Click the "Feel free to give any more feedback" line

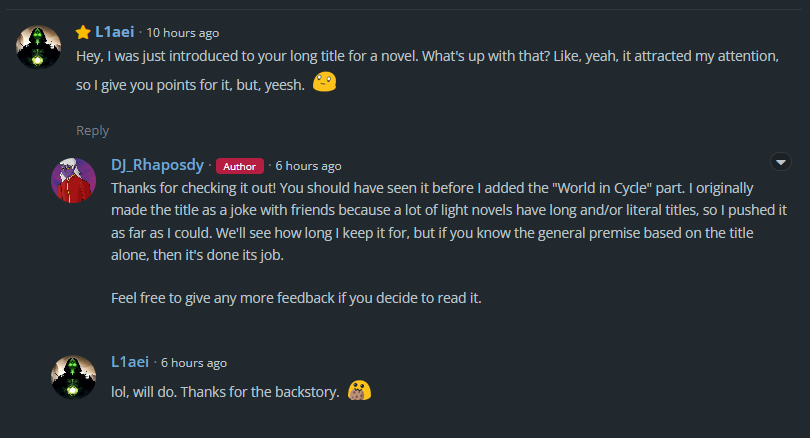296,298
